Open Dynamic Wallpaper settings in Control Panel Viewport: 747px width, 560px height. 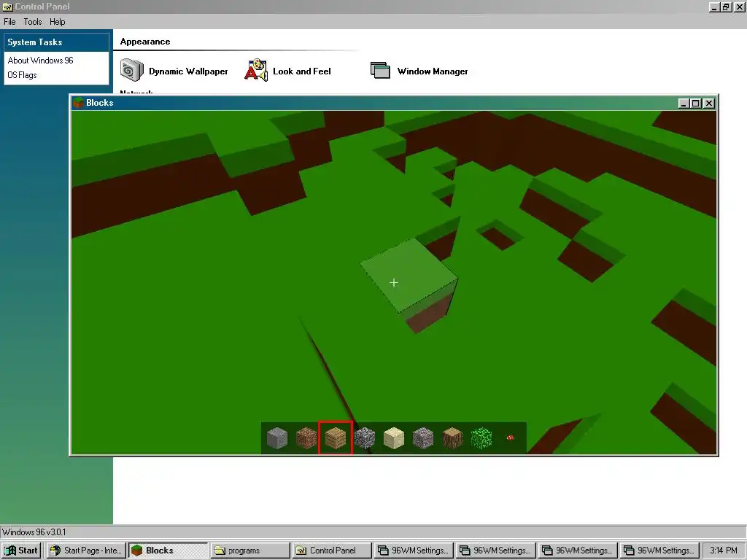(x=174, y=71)
